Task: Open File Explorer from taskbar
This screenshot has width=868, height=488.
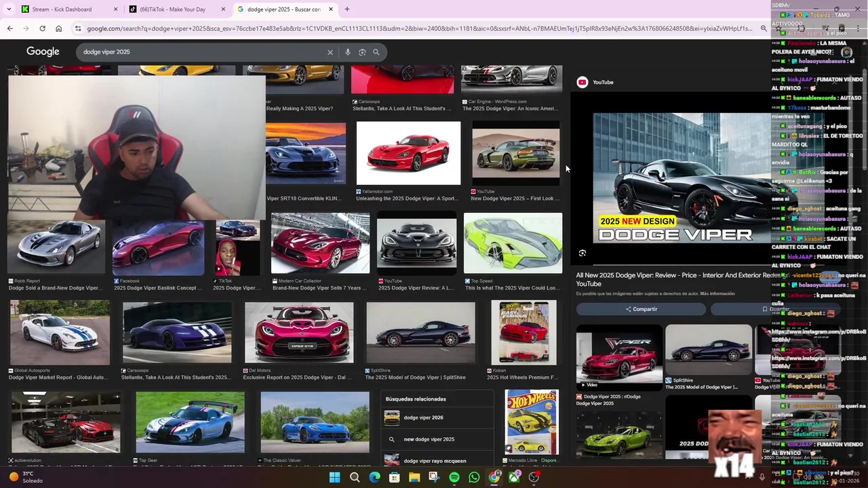Action: click(414, 477)
